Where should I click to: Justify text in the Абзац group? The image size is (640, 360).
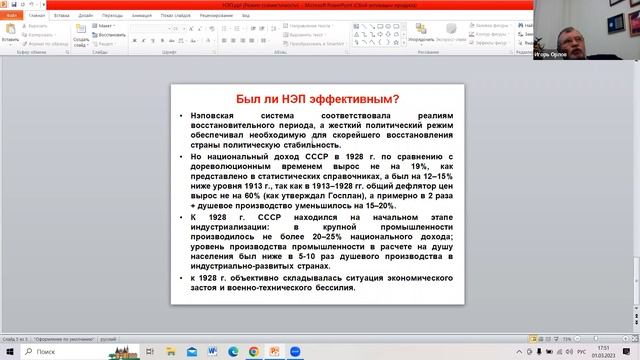point(252,41)
